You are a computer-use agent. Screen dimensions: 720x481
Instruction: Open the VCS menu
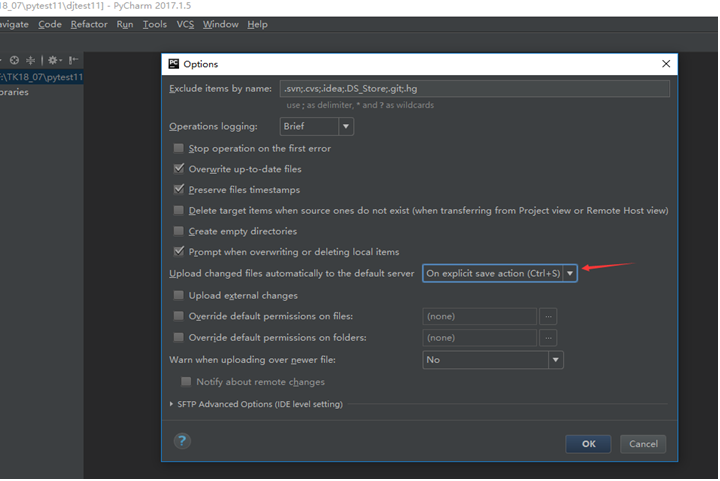click(186, 24)
